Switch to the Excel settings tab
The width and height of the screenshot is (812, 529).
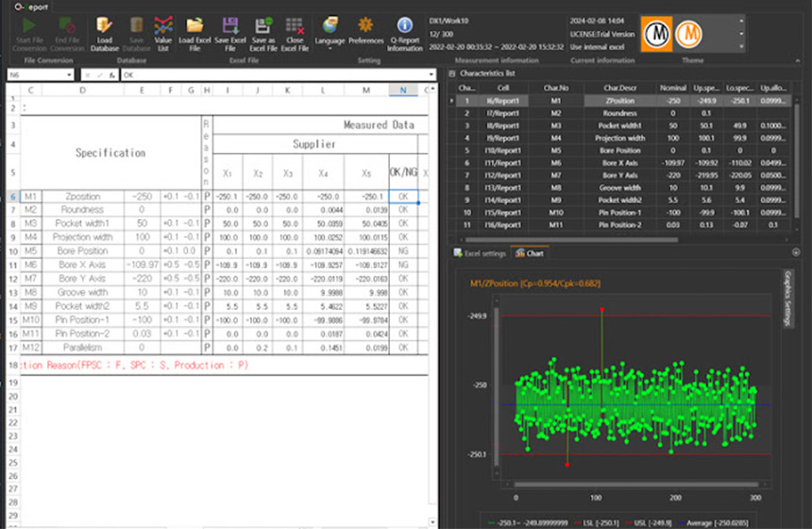point(480,253)
